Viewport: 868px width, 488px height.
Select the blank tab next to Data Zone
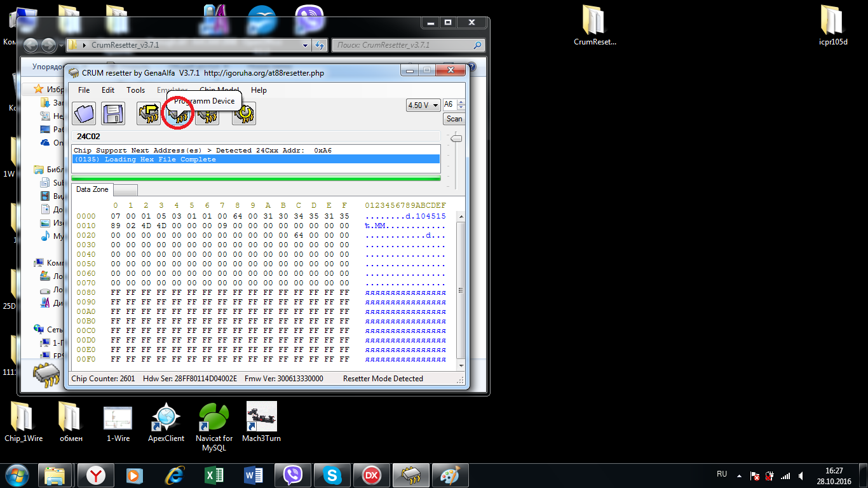[125, 190]
